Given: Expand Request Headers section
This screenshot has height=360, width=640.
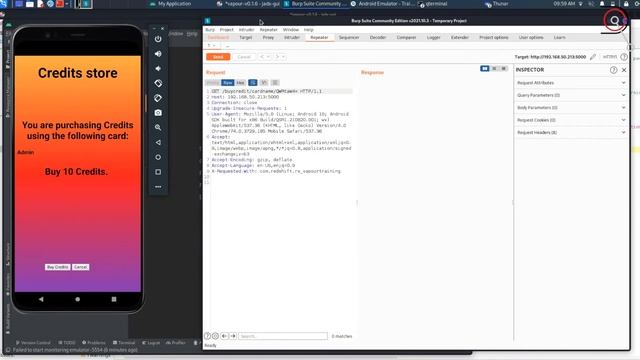Looking at the screenshot, I should [x=571, y=133].
